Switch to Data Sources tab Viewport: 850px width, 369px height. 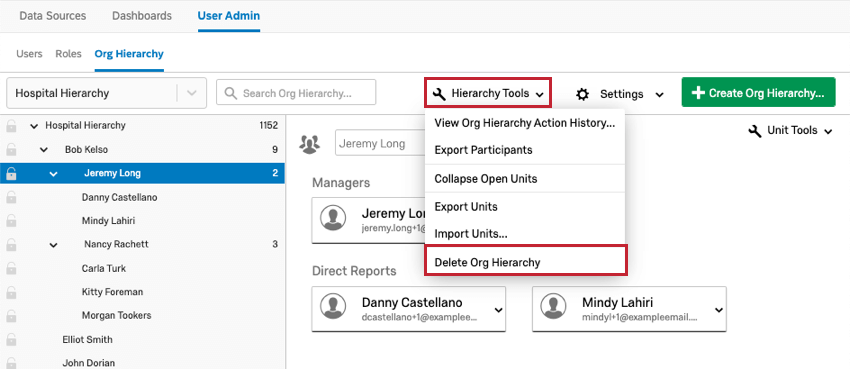[53, 16]
